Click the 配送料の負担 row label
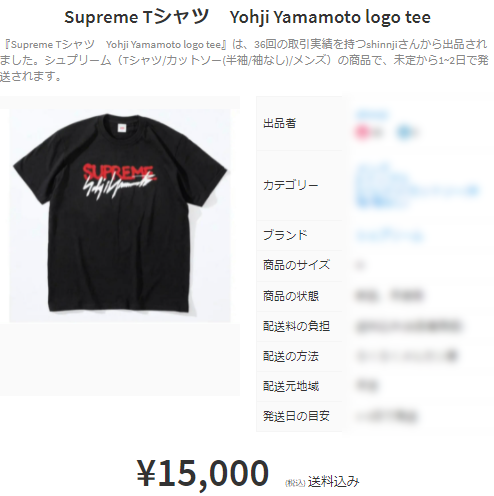494x496 pixels. pyautogui.click(x=296, y=326)
